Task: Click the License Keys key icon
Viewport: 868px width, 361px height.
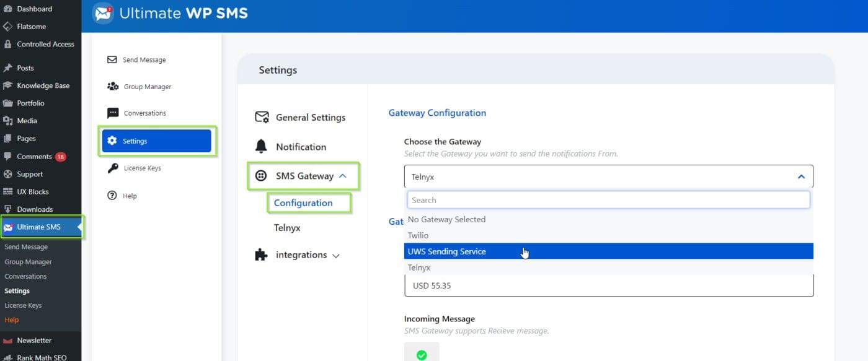Action: pyautogui.click(x=113, y=168)
